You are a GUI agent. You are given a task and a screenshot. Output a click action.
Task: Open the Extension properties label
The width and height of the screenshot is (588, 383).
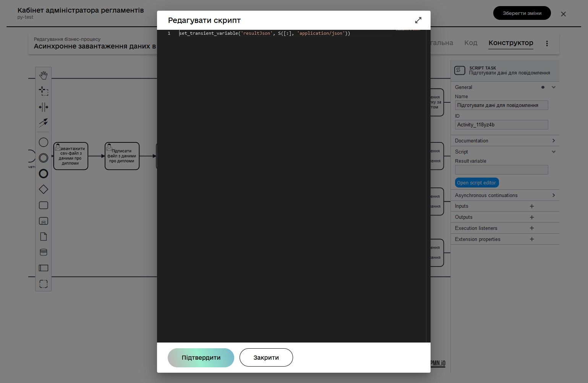click(478, 239)
